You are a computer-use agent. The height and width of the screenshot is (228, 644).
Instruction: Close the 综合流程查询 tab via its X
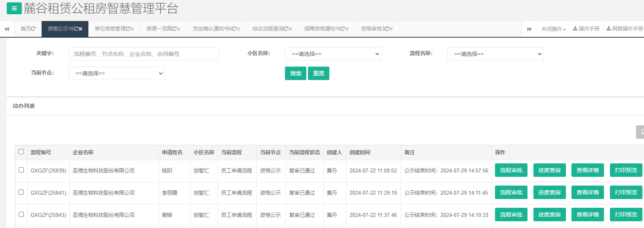pyautogui.click(x=290, y=29)
